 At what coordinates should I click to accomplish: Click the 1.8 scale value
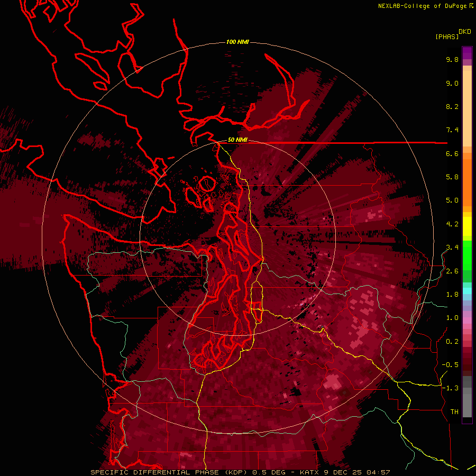click(x=452, y=295)
